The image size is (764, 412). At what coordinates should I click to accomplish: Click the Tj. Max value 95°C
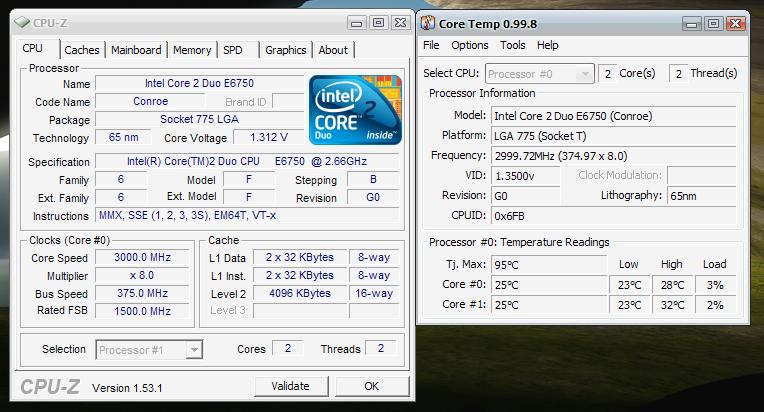coord(549,265)
